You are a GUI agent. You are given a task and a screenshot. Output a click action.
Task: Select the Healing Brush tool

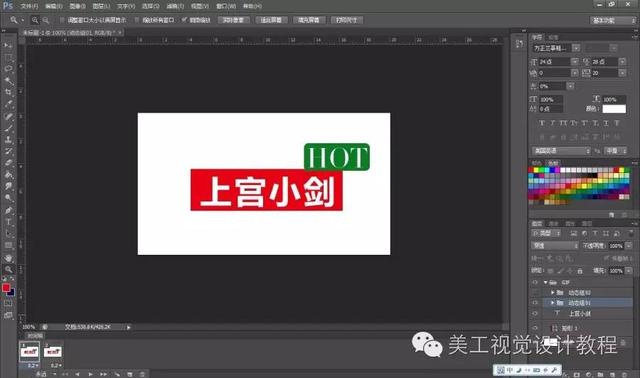(x=8, y=116)
